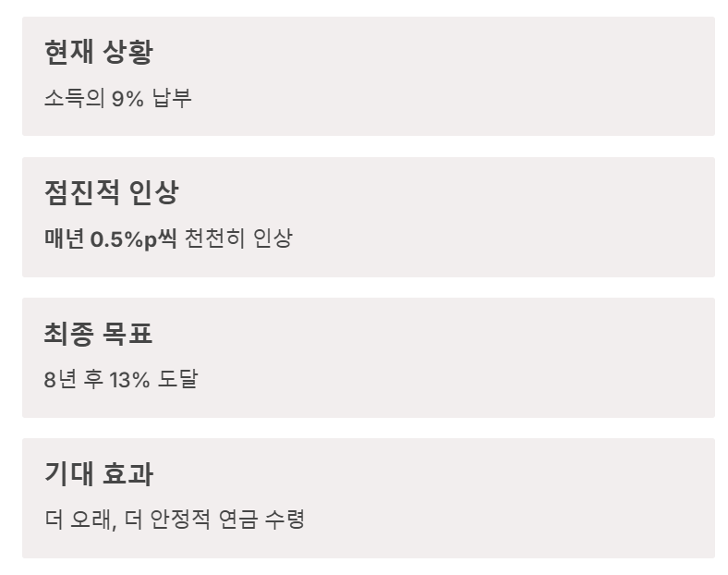Select the 소득의 9% 납부 text

tap(118, 98)
